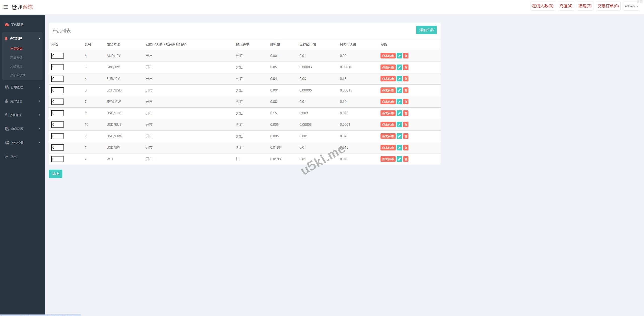Click edit pencil icon for AUD/JPY
The image size is (644, 316).
click(x=399, y=56)
